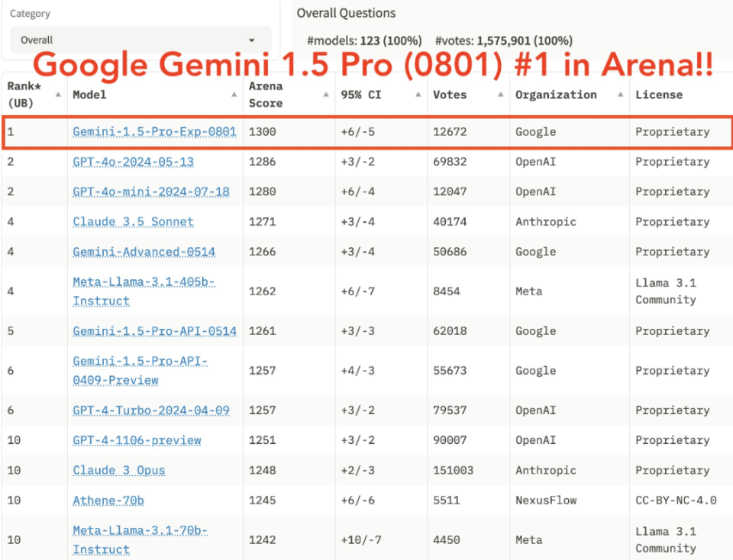Sort by Votes column arrow icon

500,95
